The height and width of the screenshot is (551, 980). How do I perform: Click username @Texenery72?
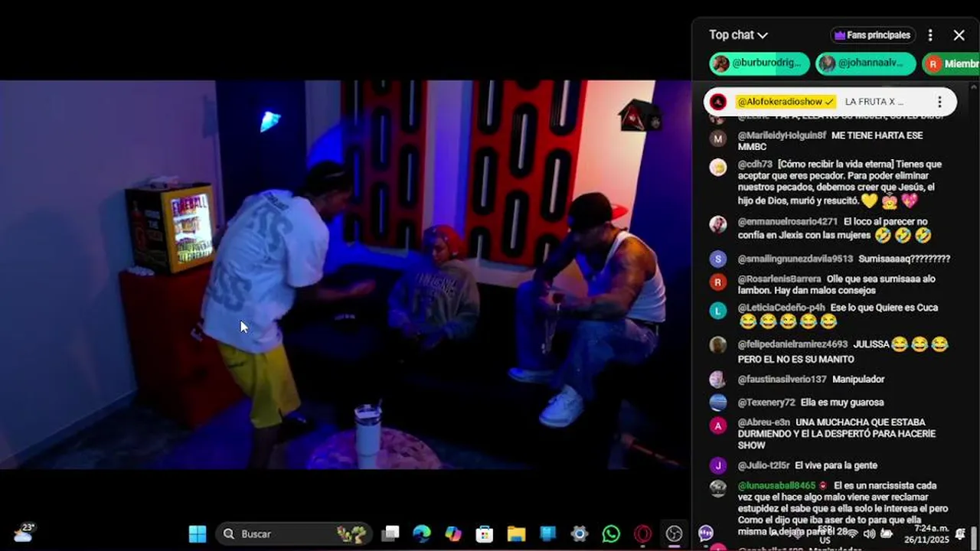[766, 402]
